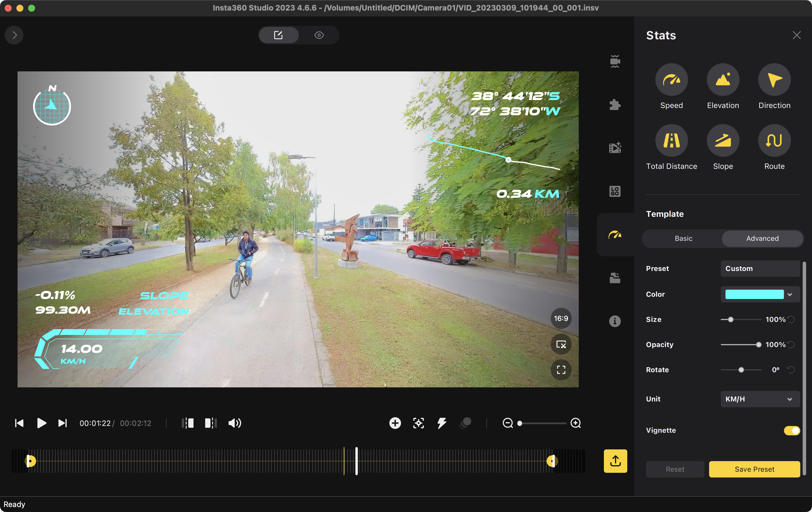
Task: Click the Reset button
Action: tap(675, 469)
